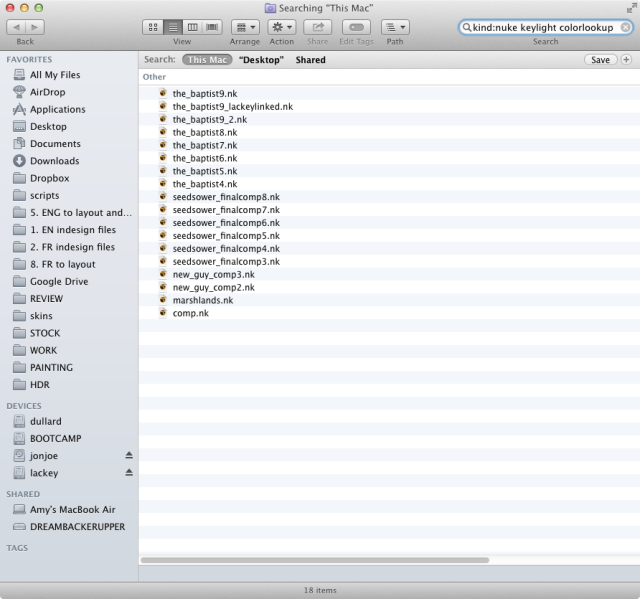Eject the lackey drive
Screen dimensions: 640x599
coord(129,473)
